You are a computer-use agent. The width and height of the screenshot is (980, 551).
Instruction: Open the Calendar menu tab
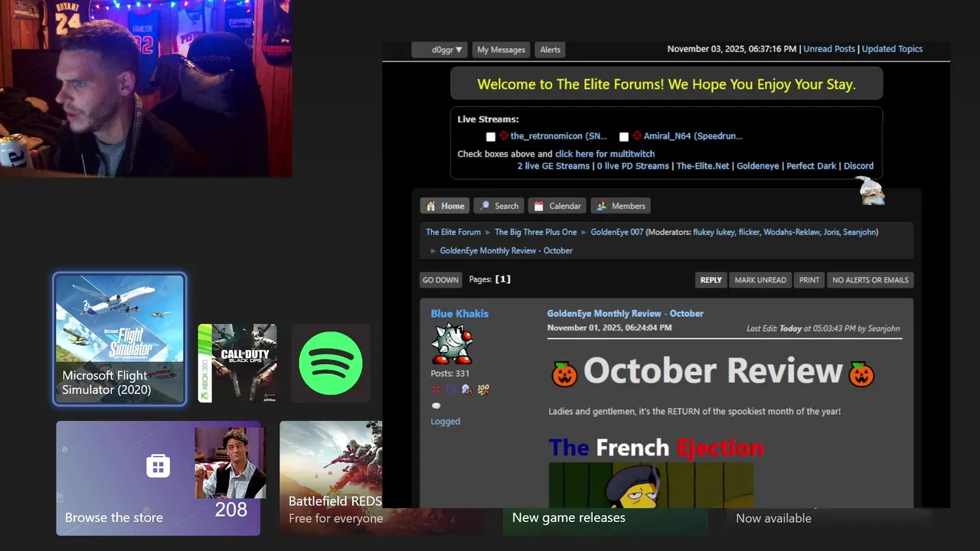point(557,206)
